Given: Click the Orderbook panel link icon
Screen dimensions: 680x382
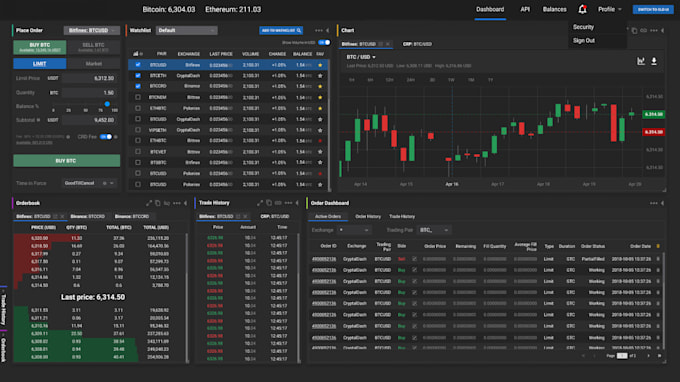Looking at the screenshot, I should click(167, 203).
